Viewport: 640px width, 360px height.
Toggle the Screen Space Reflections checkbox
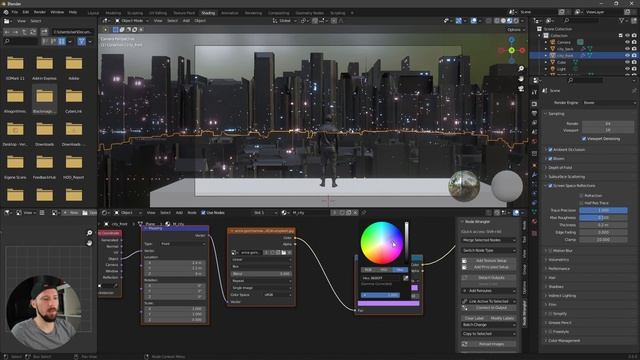[x=550, y=186]
